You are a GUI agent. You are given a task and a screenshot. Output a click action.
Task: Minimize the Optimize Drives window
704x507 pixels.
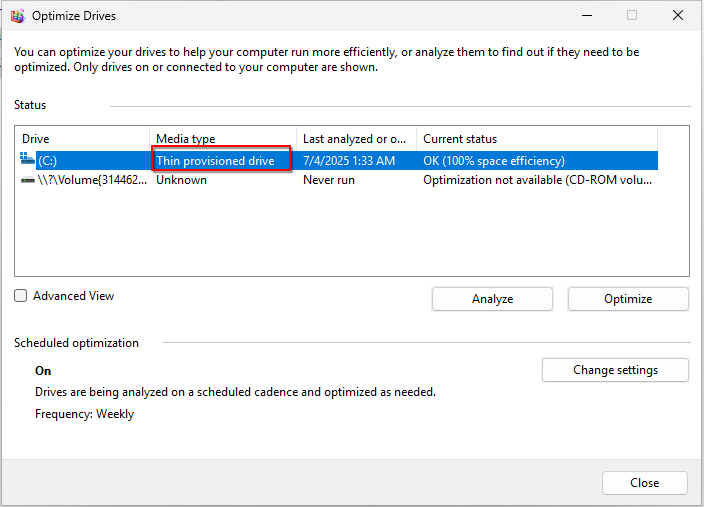(585, 15)
